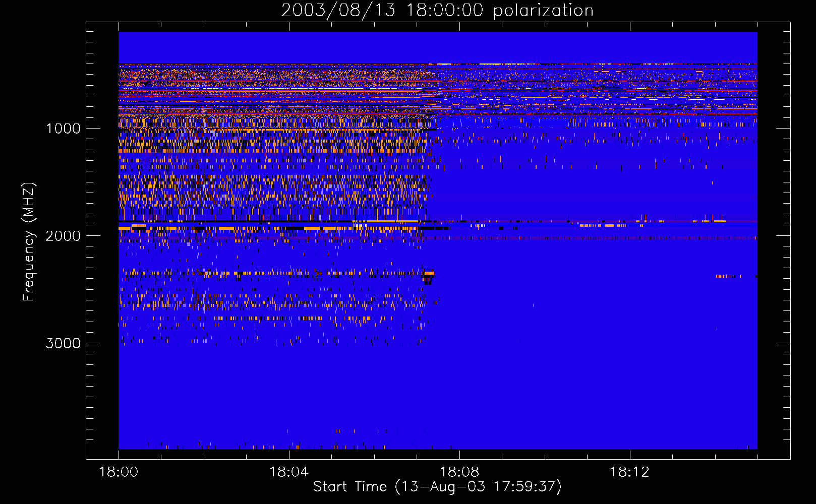The image size is (816, 504).
Task: Click the 'Start Time (13-Aug-03 17:59:37)' axis label
Action: click(437, 487)
